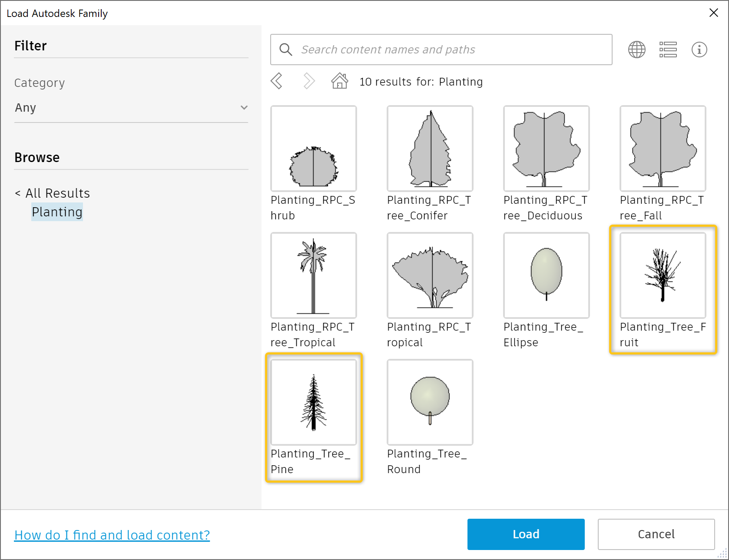Select the Planting breadcrumb entry
729x560 pixels.
(57, 212)
